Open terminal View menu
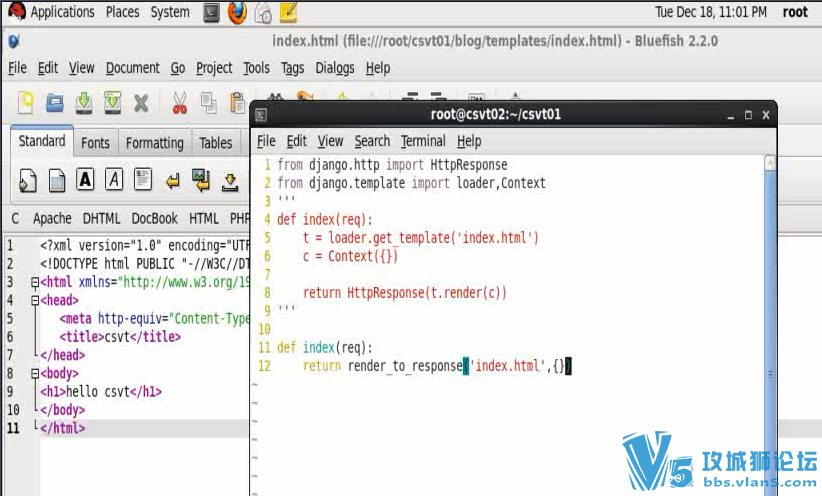The width and height of the screenshot is (822, 496). coord(330,141)
